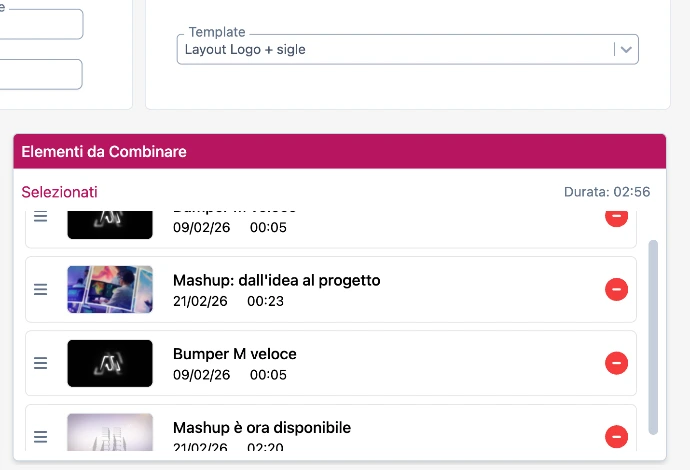The height and width of the screenshot is (470, 690).
Task: Select the Selezionati tab
Action: 60,192
